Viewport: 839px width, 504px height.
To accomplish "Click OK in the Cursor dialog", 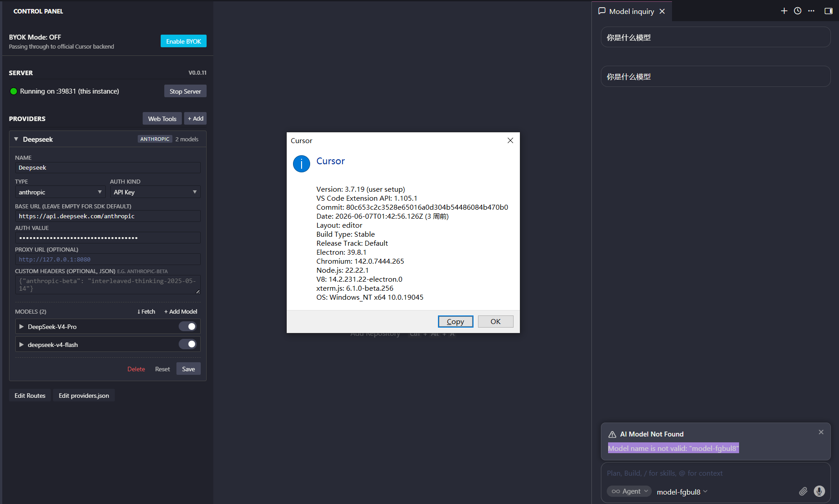I will [x=496, y=321].
